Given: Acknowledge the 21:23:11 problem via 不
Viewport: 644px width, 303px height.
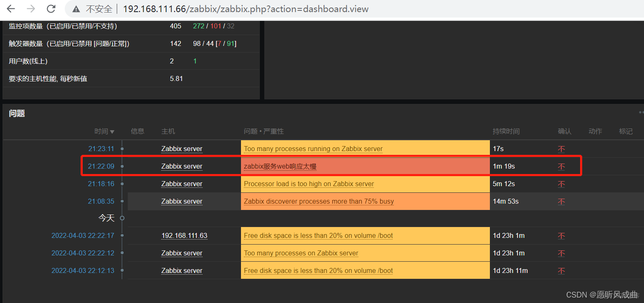Looking at the screenshot, I should 561,149.
